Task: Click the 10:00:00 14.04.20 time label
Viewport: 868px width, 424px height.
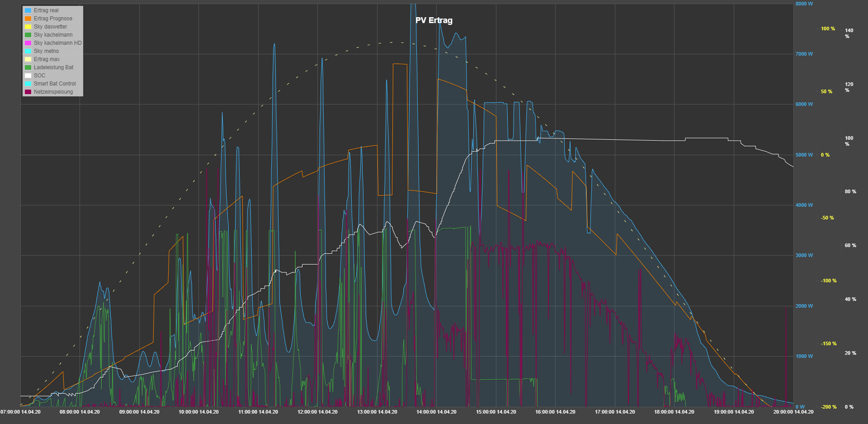Action: tap(198, 412)
